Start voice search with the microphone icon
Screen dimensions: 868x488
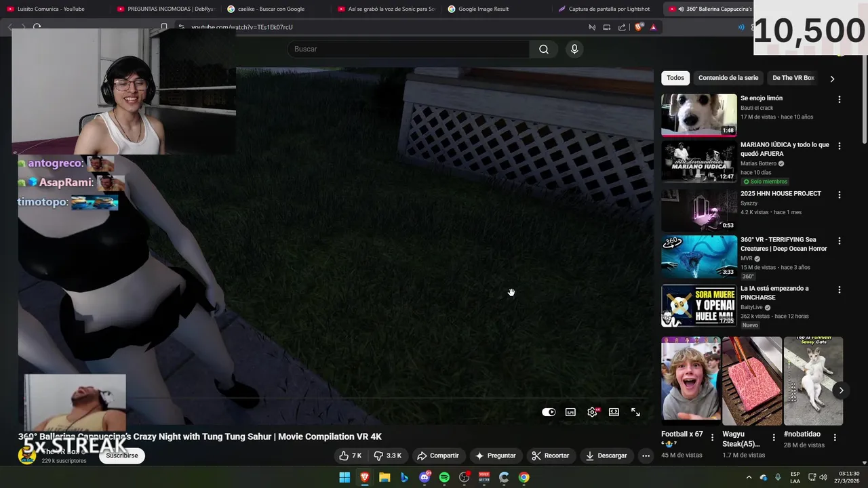(x=574, y=49)
